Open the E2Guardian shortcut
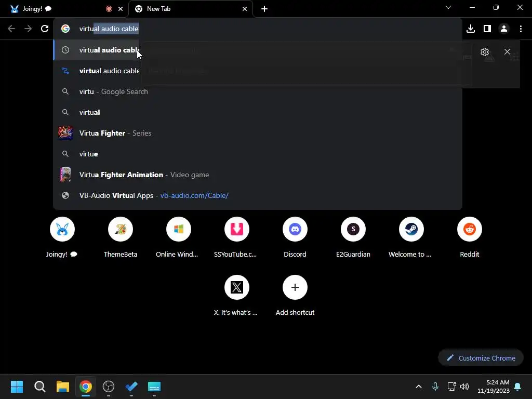532x399 pixels. point(353,237)
